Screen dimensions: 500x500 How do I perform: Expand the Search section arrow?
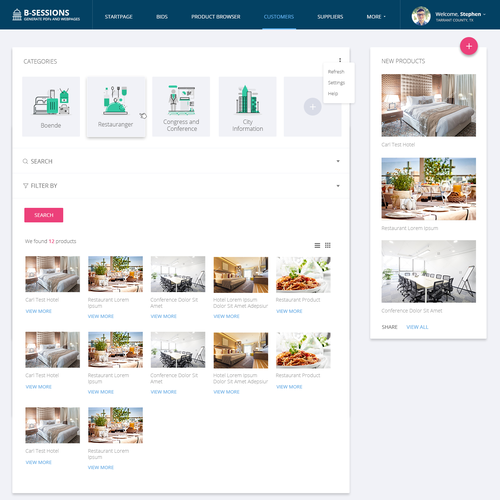pyautogui.click(x=338, y=161)
